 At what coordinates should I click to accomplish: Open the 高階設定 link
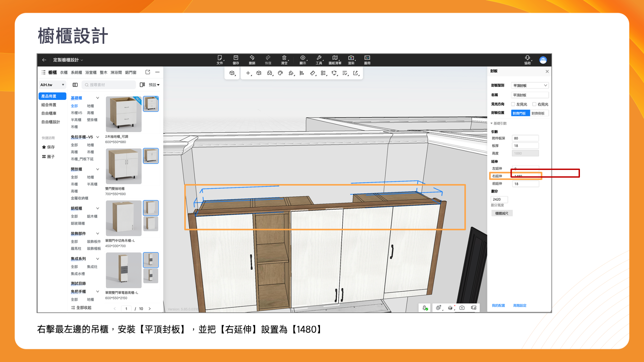click(520, 305)
